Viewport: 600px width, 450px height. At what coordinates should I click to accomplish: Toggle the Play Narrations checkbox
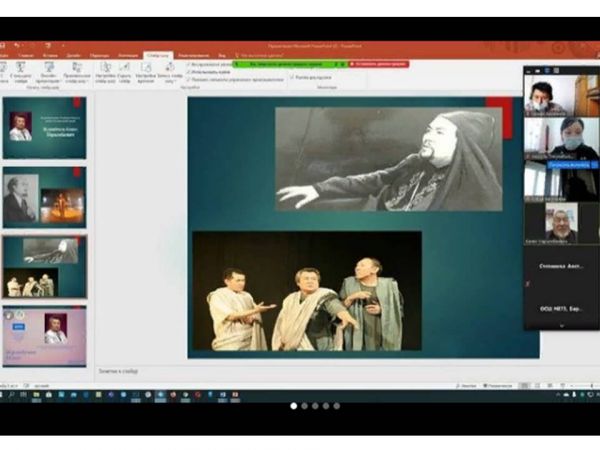pos(189,64)
